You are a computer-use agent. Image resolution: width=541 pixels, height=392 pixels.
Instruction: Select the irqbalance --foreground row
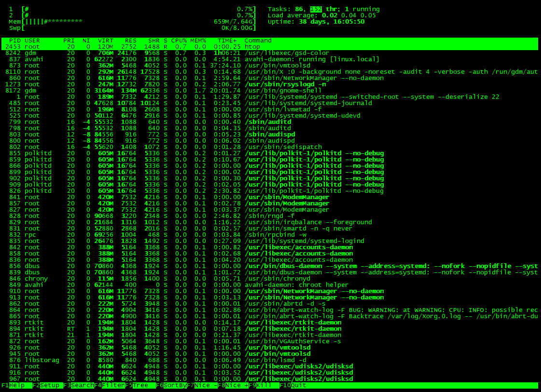pyautogui.click(x=270, y=222)
